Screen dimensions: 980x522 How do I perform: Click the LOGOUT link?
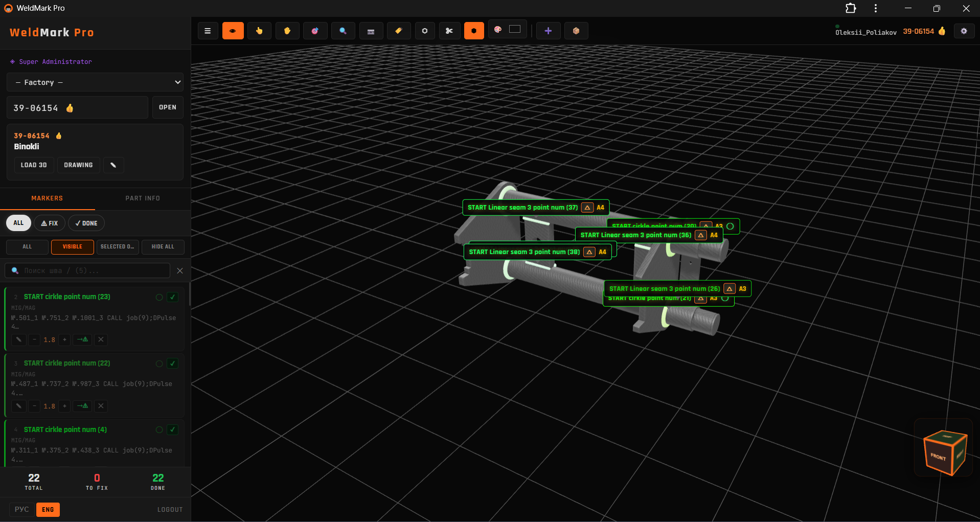(x=170, y=510)
